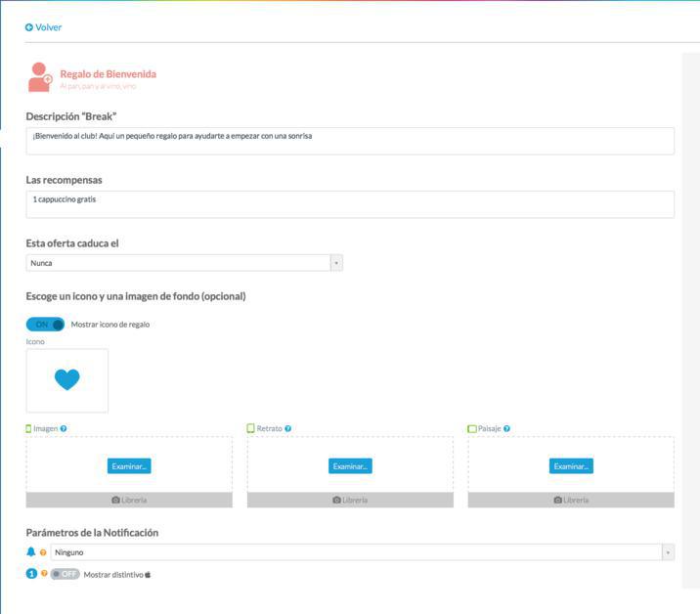Open the Esta oferta caduca el dropdown
The height and width of the screenshot is (614, 700).
pos(184,263)
